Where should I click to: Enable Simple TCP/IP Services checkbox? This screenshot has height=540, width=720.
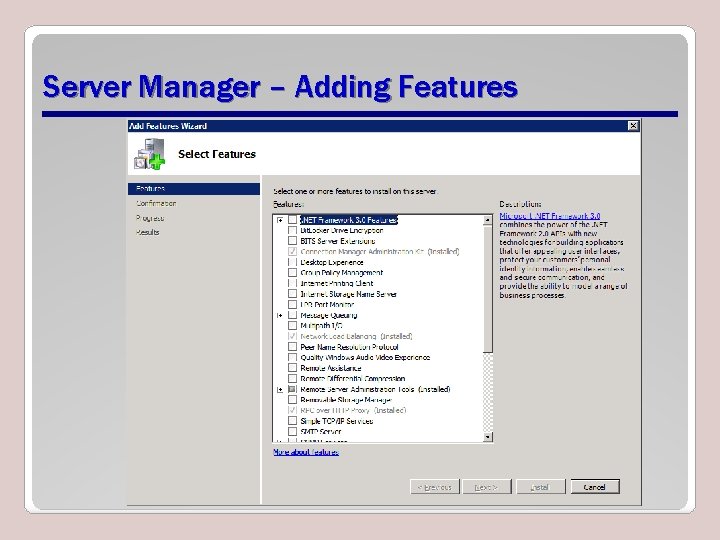coord(292,421)
